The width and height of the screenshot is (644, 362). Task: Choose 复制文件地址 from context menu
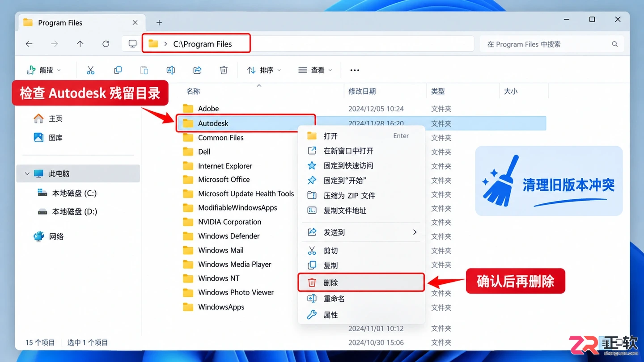click(x=361, y=210)
